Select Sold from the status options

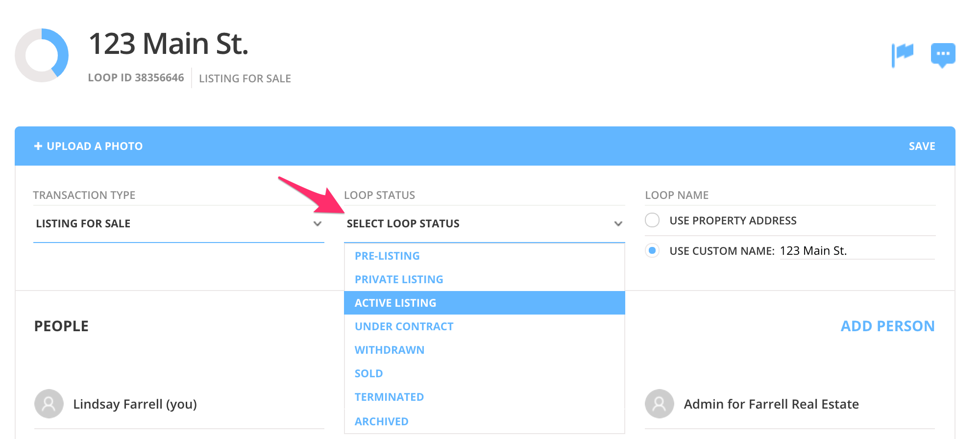point(368,373)
